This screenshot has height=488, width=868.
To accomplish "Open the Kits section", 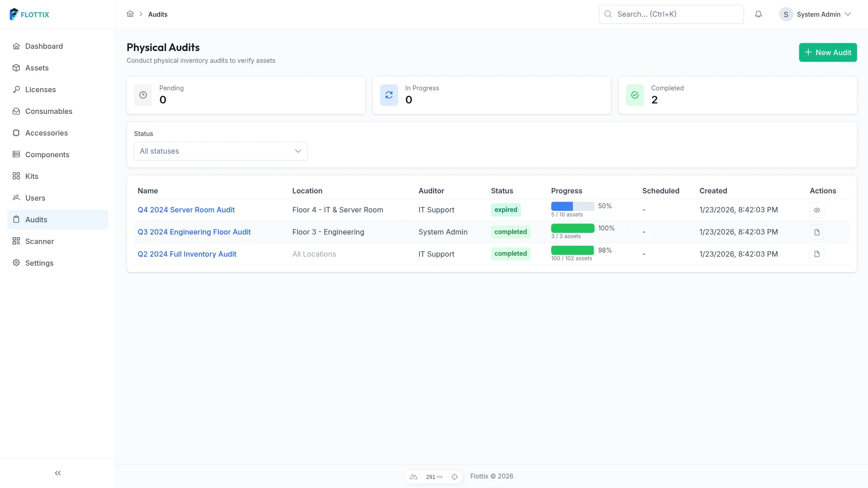I will 32,176.
